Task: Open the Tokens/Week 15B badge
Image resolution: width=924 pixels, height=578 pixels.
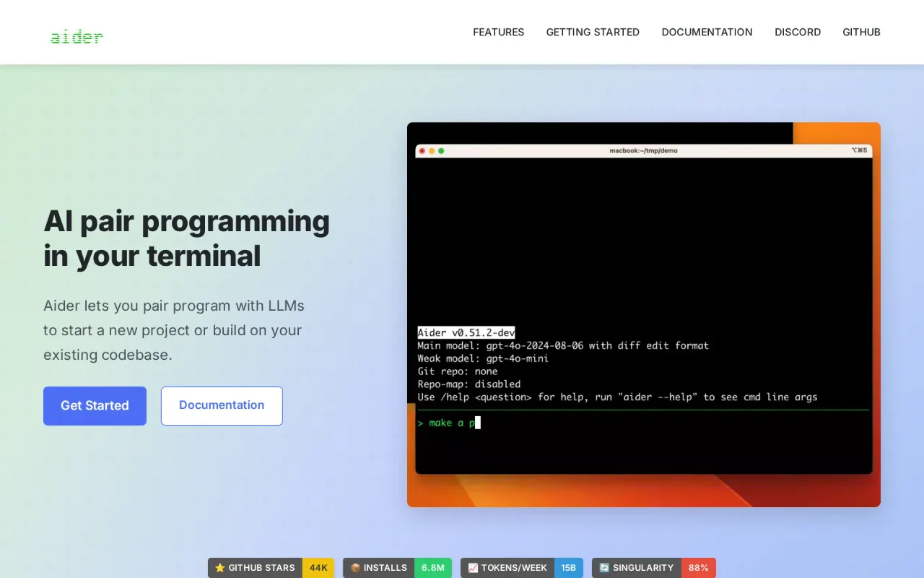Action: (522, 568)
